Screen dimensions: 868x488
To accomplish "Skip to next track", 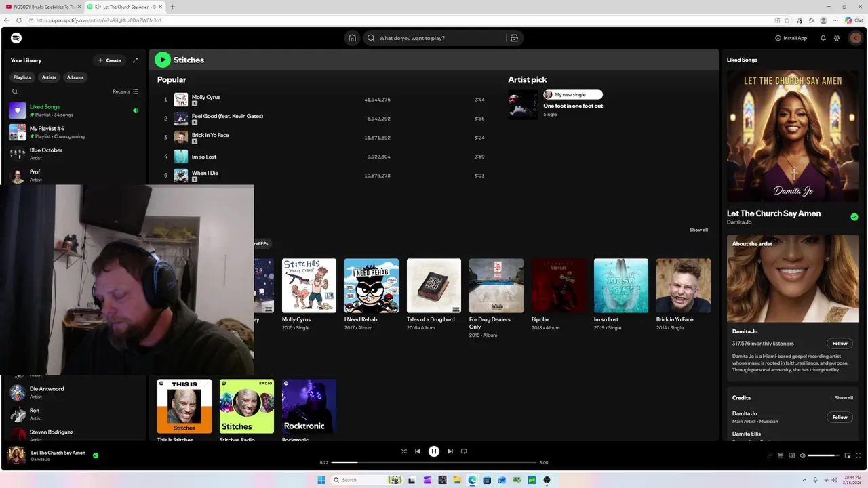I will pyautogui.click(x=450, y=451).
